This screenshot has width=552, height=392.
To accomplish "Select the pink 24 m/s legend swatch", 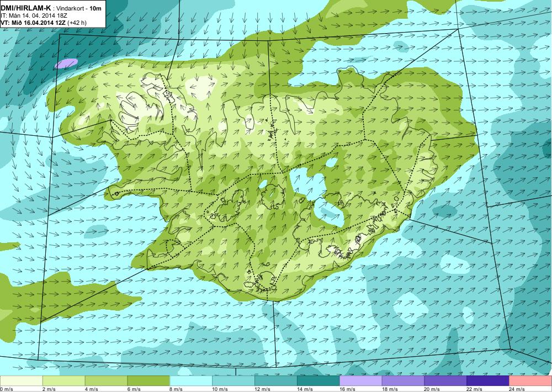I will (530, 381).
